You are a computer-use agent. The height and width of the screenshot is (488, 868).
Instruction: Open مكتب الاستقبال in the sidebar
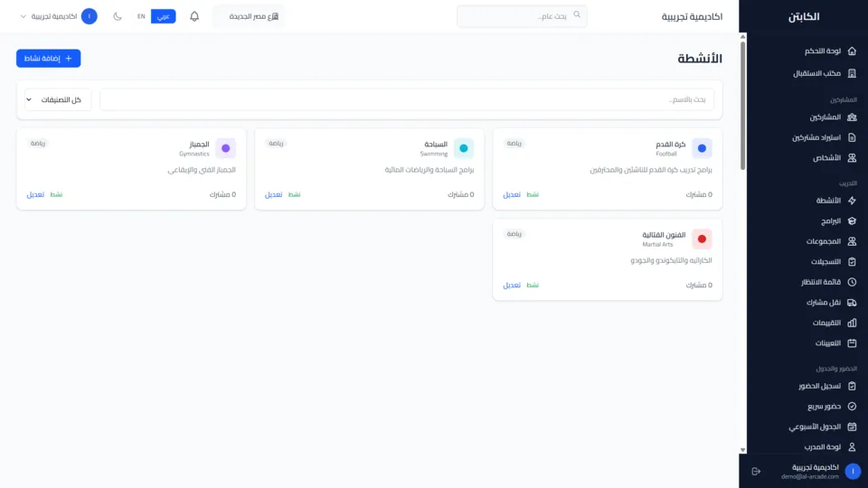817,73
